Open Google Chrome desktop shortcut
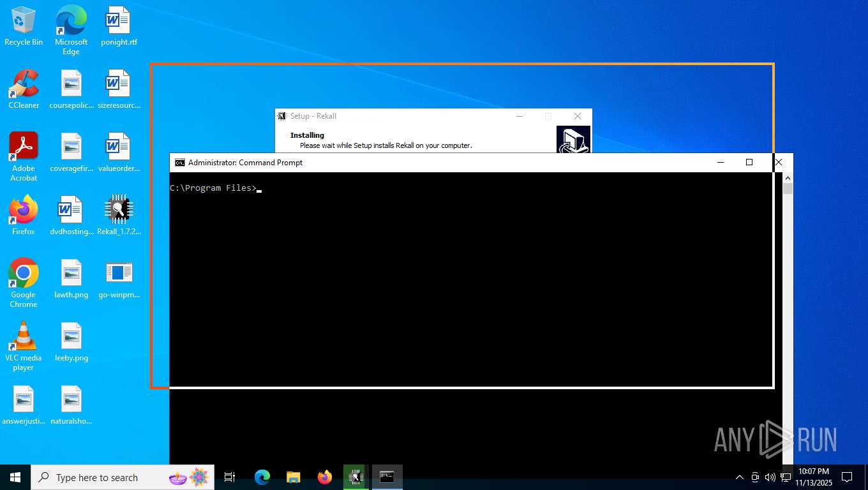Image resolution: width=868 pixels, height=490 pixels. (x=24, y=283)
